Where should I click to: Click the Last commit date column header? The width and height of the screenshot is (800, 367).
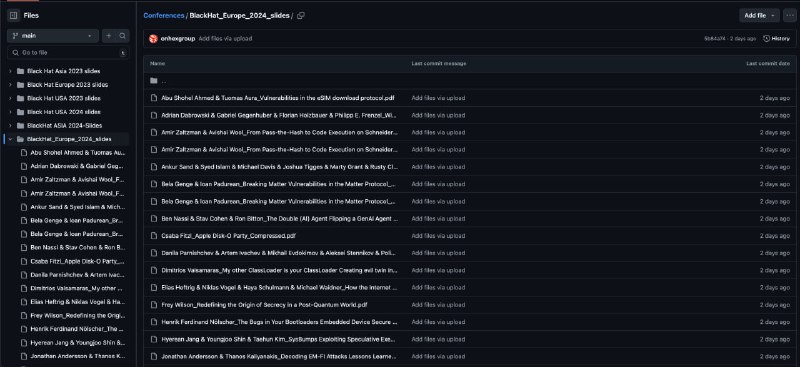click(768, 64)
